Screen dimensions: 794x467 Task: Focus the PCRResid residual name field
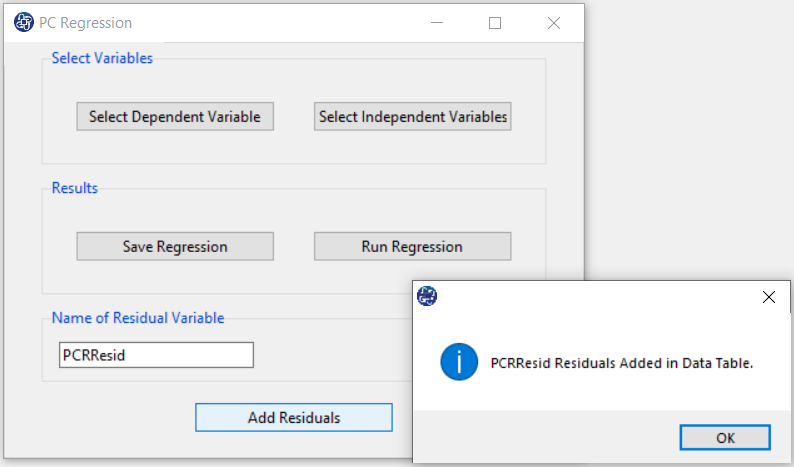(156, 355)
